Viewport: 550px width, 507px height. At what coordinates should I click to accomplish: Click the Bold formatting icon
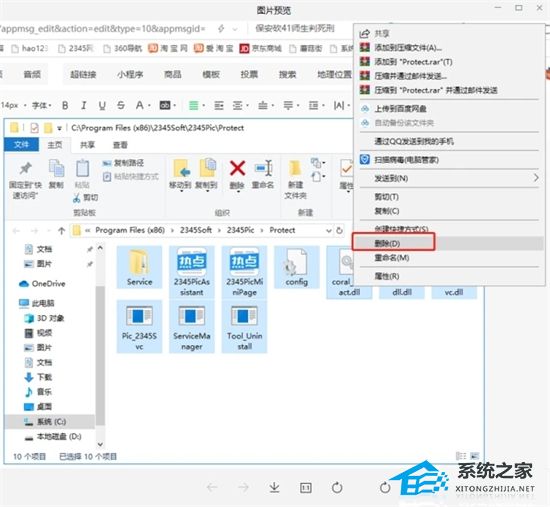click(65, 105)
